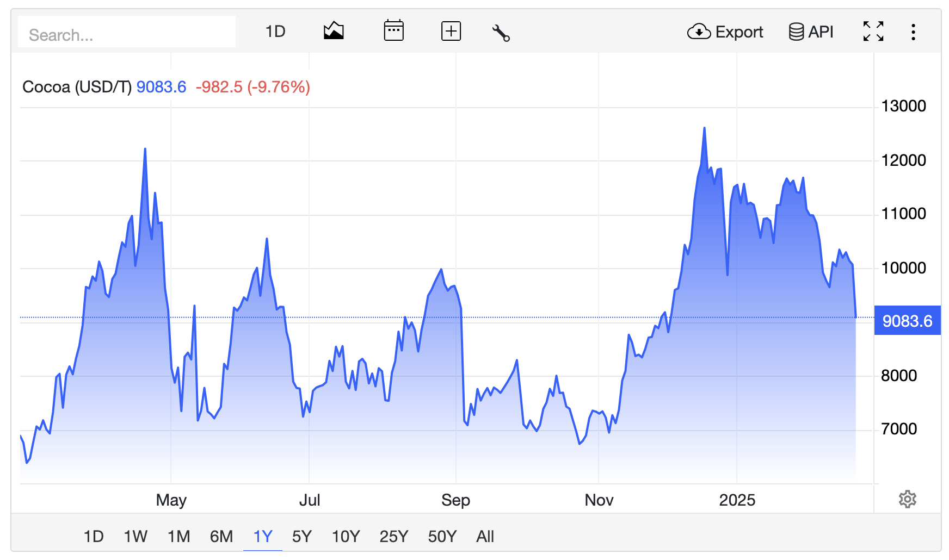Click the 10000 y-axis label
The height and width of the screenshot is (560, 949).
(x=903, y=268)
